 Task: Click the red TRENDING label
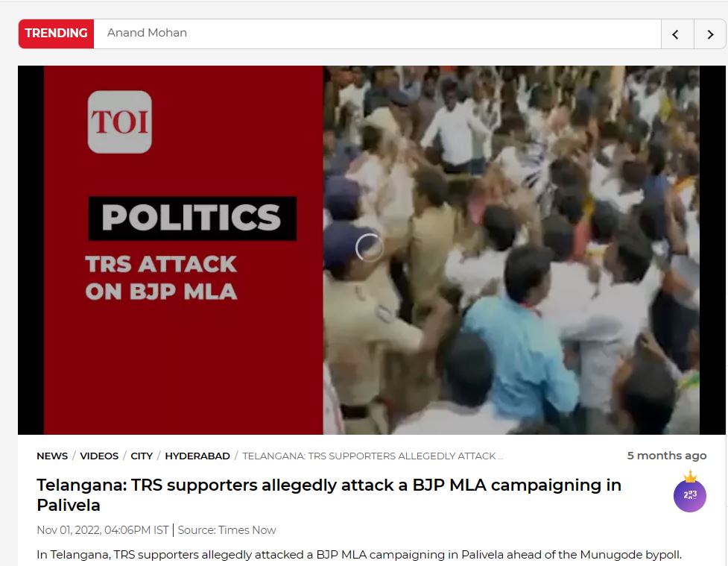click(x=56, y=34)
